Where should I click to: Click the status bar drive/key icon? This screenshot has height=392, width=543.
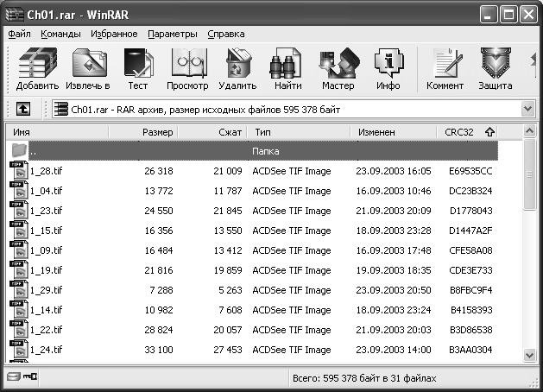pyautogui.click(x=21, y=378)
